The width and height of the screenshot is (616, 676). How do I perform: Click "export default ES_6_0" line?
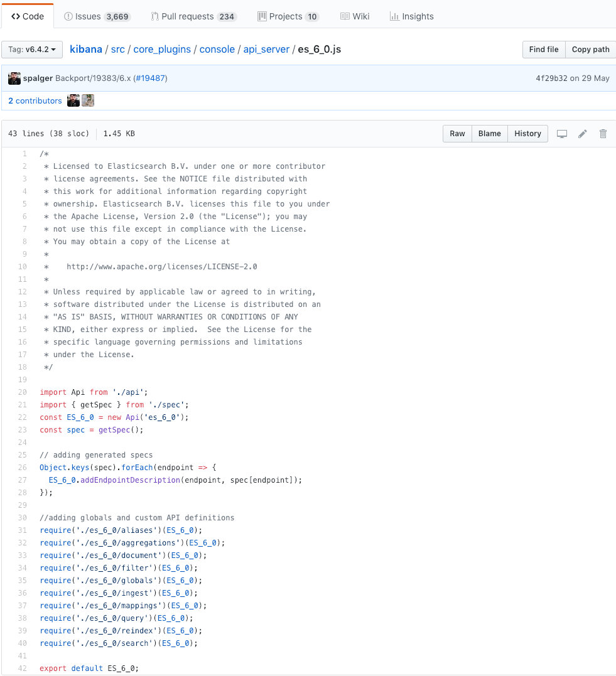(89, 668)
